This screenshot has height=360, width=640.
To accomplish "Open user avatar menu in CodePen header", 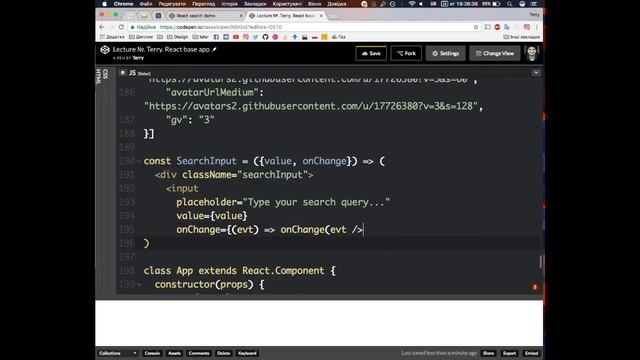I will (x=532, y=53).
